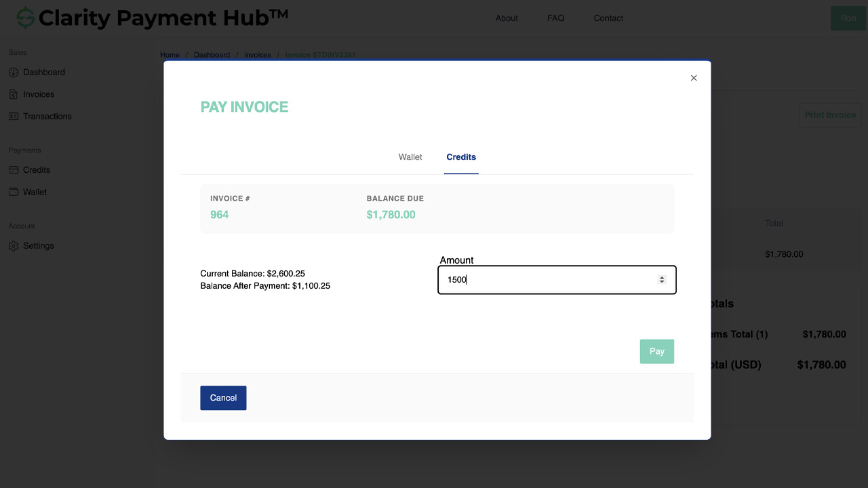Open Credits via its sidebar icon
The image size is (868, 488).
point(14,170)
